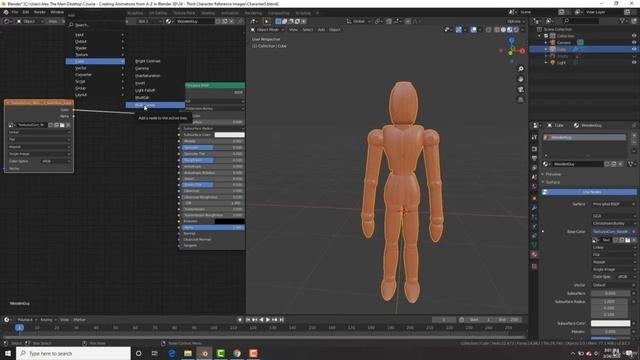Image resolution: width=640 pixels, height=360 pixels.
Task: Click the Emission black swatch on Principled node
Action: click(229, 221)
